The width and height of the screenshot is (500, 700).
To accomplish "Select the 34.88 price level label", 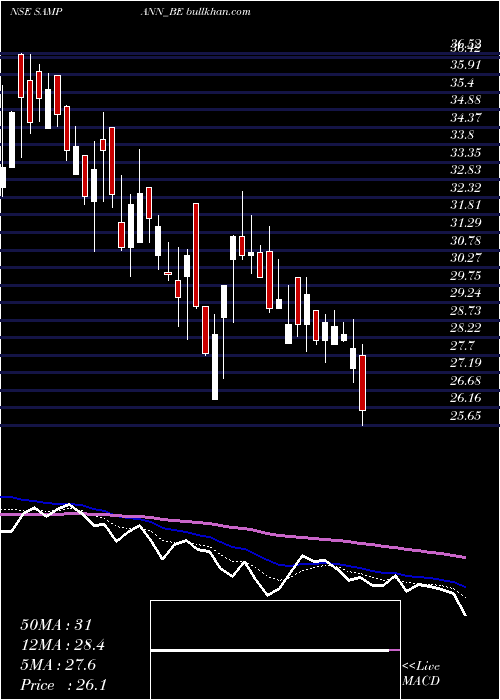I will (466, 100).
